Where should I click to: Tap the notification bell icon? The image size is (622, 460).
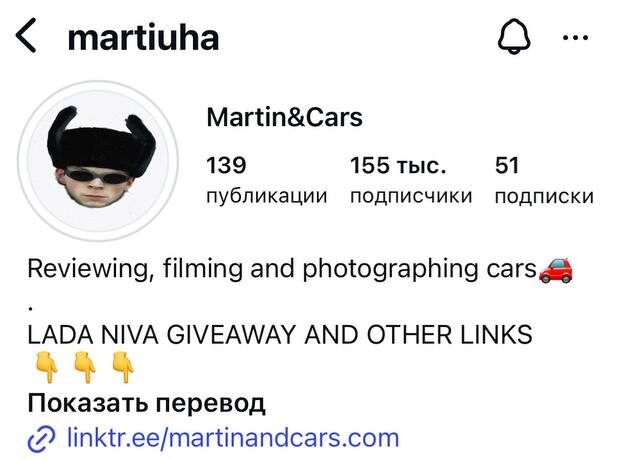514,36
